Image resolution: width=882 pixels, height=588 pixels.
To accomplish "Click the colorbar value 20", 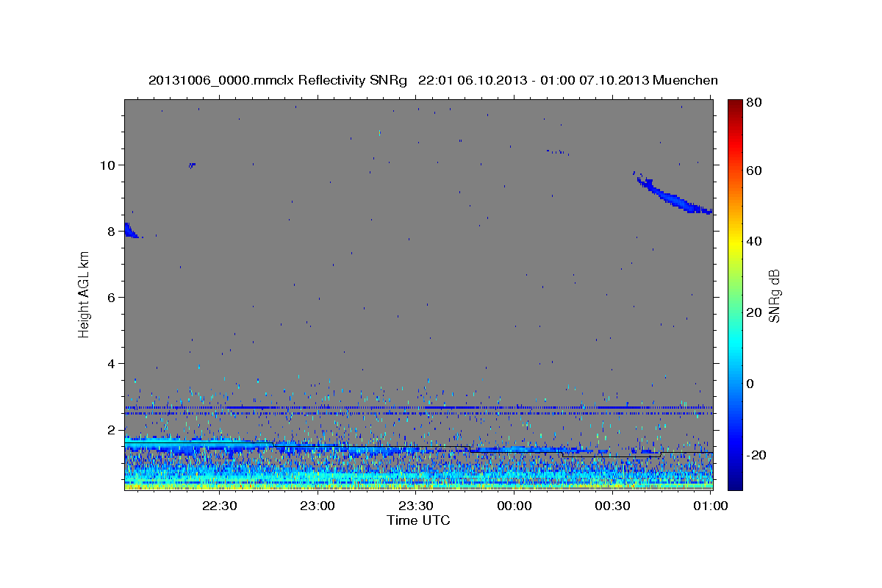I will [756, 312].
